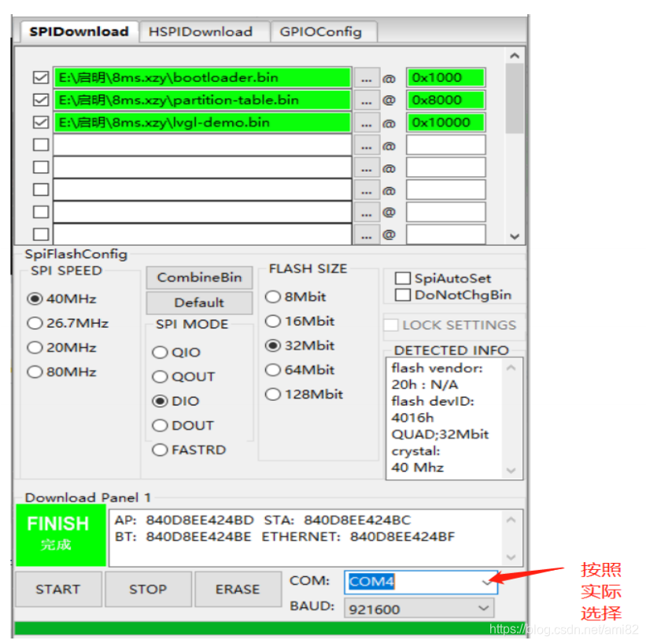Edit the 0x1000 address field
This screenshot has width=646, height=644.
pos(446,77)
